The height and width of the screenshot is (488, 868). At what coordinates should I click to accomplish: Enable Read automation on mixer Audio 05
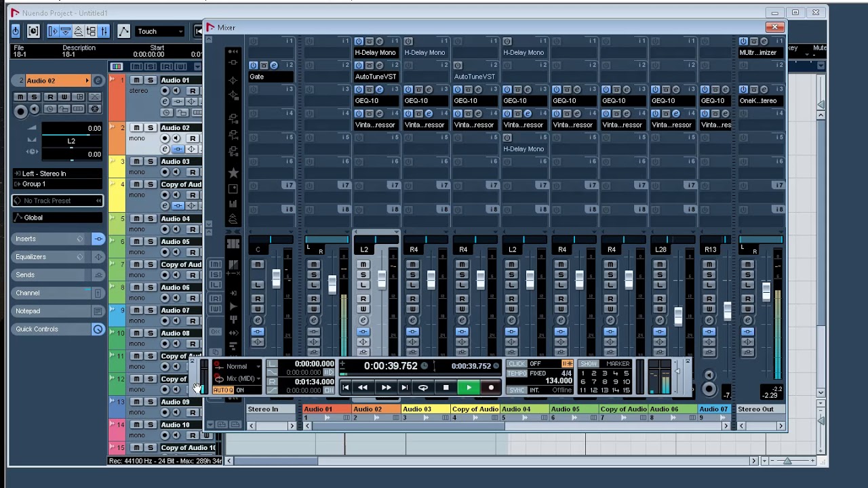coord(561,298)
